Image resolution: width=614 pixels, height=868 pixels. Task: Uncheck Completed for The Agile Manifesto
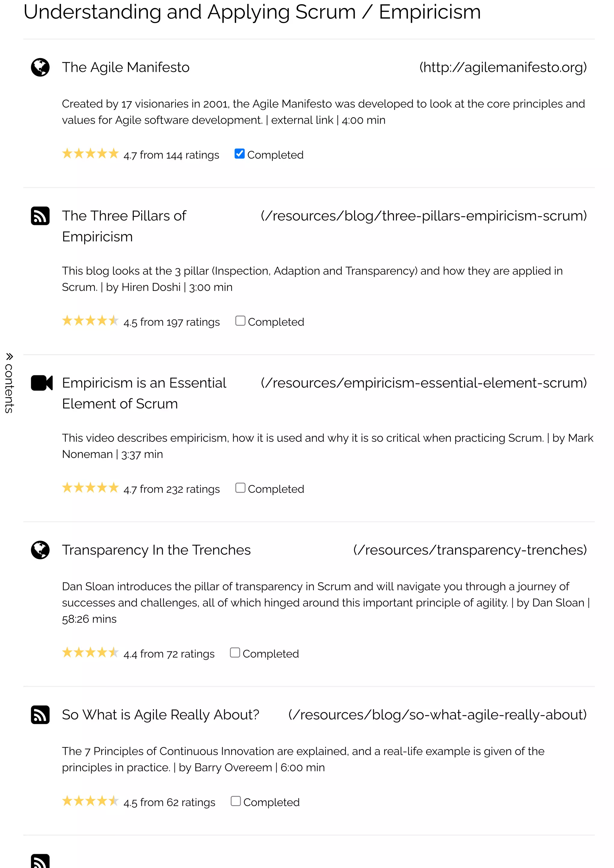tap(240, 154)
